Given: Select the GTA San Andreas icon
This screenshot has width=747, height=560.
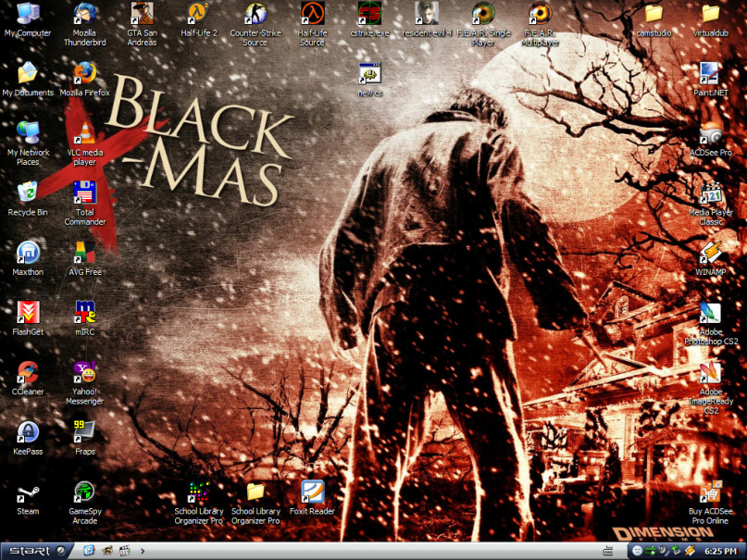Looking at the screenshot, I should (142, 24).
